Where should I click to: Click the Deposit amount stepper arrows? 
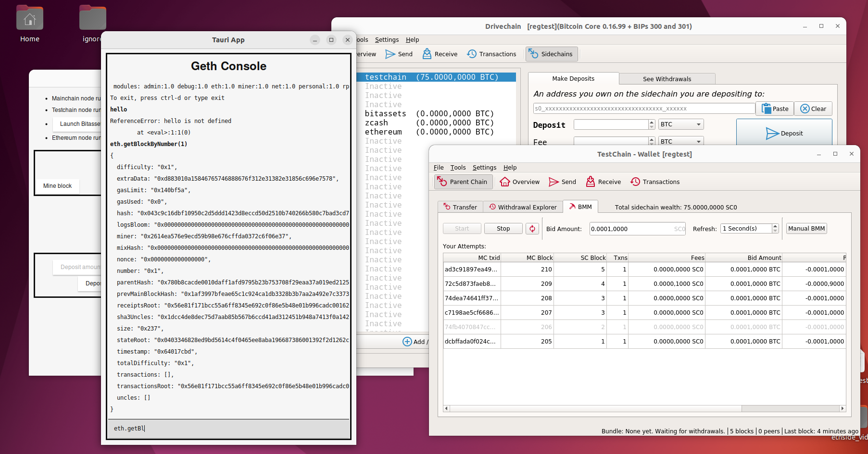[x=652, y=124]
